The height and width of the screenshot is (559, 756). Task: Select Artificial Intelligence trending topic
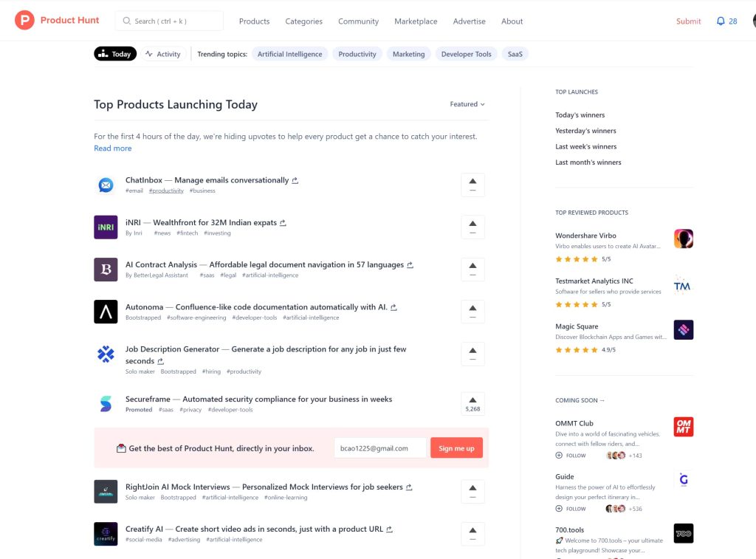(x=289, y=54)
